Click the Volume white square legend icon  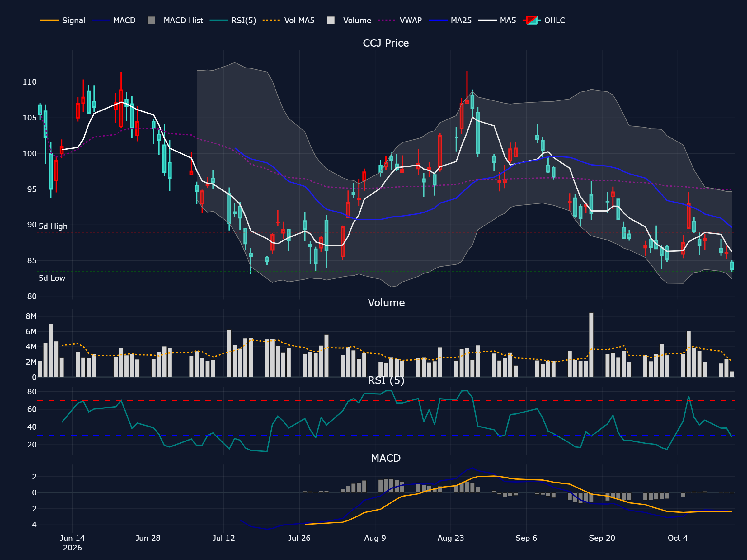click(331, 20)
